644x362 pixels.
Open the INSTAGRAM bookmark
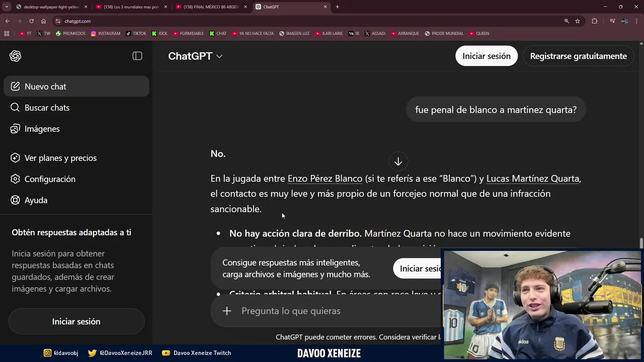[106, 33]
